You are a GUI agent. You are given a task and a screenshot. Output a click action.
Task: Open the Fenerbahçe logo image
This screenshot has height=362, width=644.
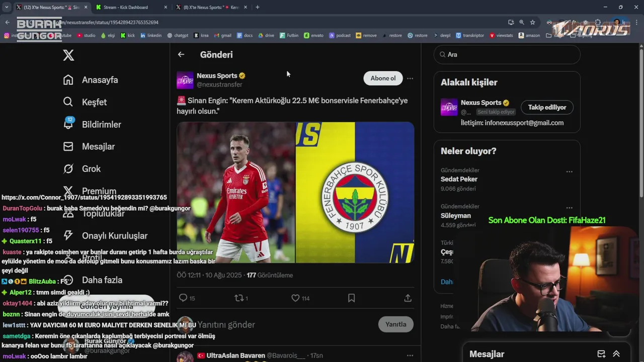[x=355, y=192]
